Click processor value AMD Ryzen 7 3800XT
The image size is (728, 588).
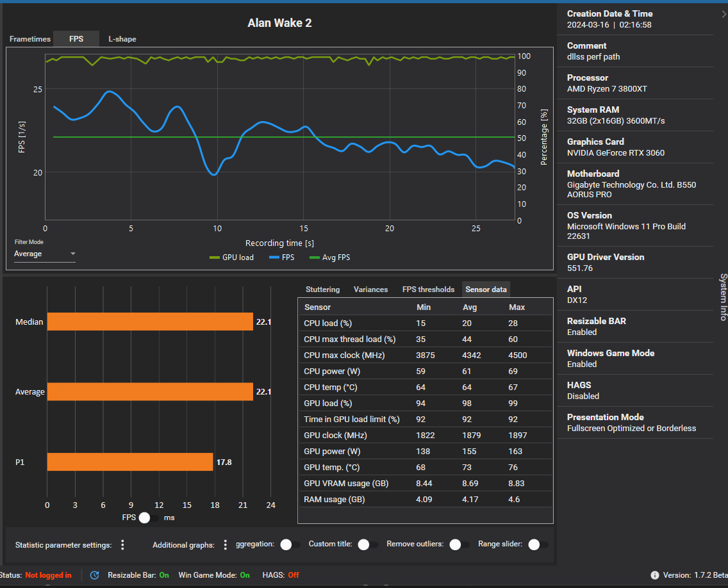(x=607, y=88)
